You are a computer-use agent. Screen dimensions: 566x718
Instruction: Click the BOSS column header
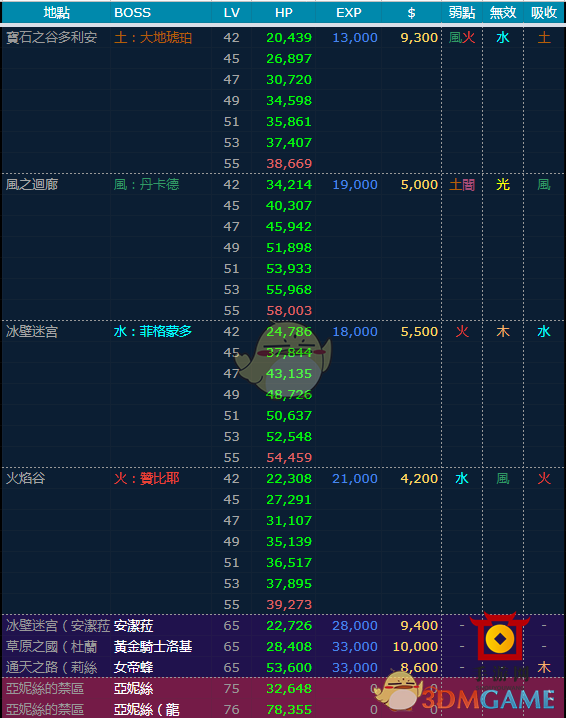(132, 13)
